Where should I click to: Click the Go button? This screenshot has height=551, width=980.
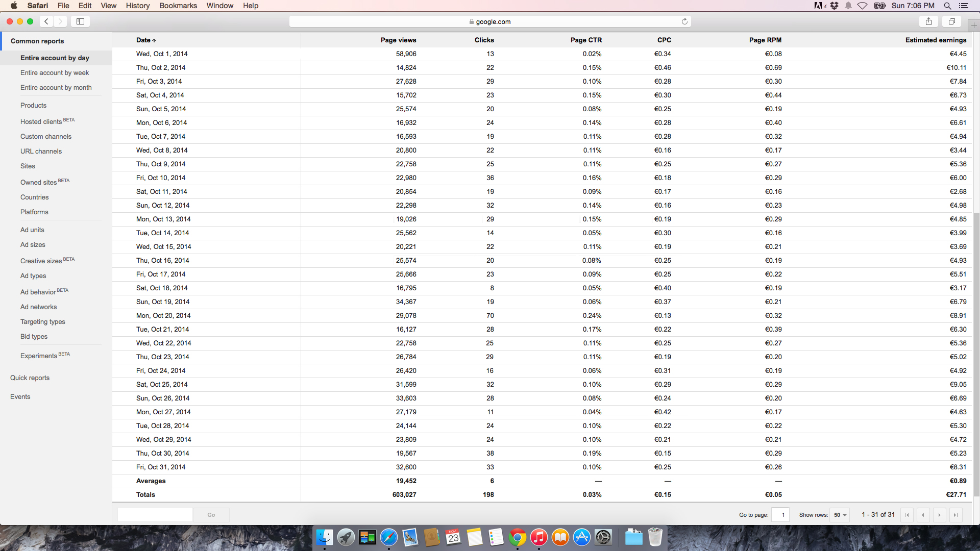211,515
